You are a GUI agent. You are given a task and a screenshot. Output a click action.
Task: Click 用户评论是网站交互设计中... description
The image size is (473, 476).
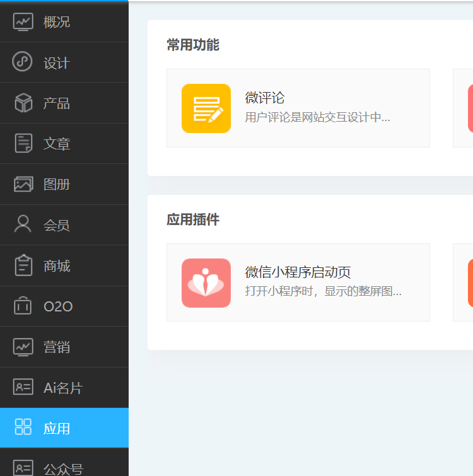(318, 117)
